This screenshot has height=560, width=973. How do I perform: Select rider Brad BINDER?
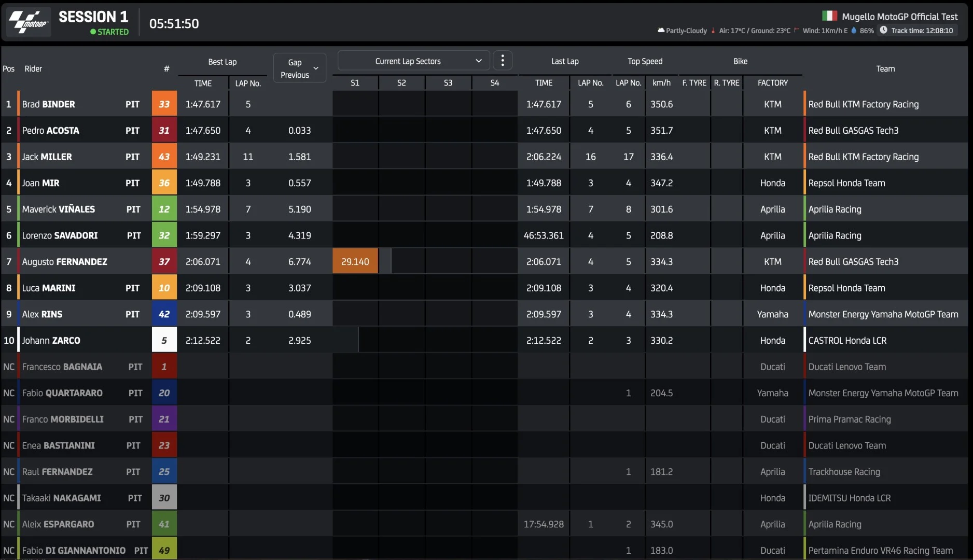pyautogui.click(x=49, y=104)
